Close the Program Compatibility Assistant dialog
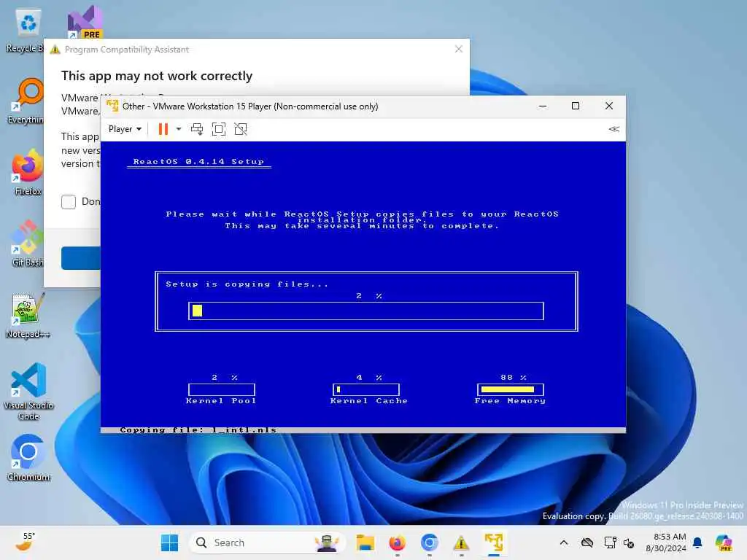Screen dimensions: 747x560 coord(458,49)
